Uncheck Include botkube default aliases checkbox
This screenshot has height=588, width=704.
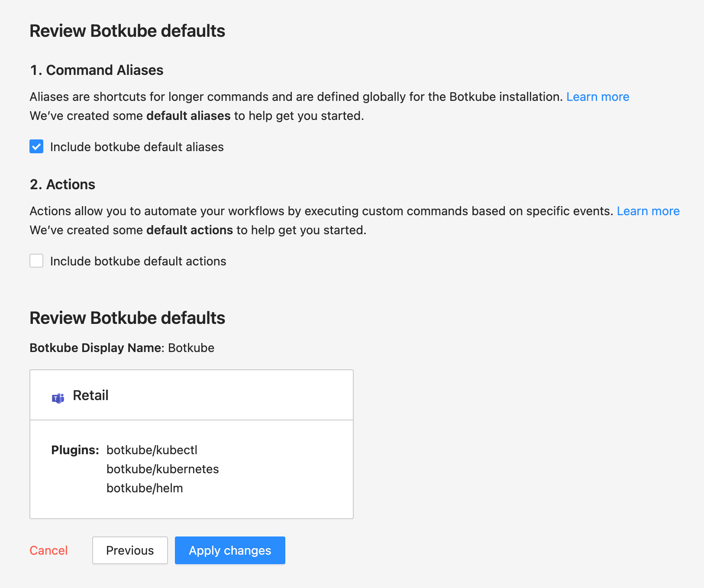click(36, 147)
